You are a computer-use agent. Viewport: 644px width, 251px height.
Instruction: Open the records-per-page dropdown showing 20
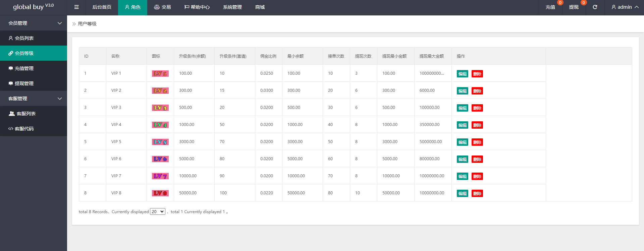pos(158,211)
